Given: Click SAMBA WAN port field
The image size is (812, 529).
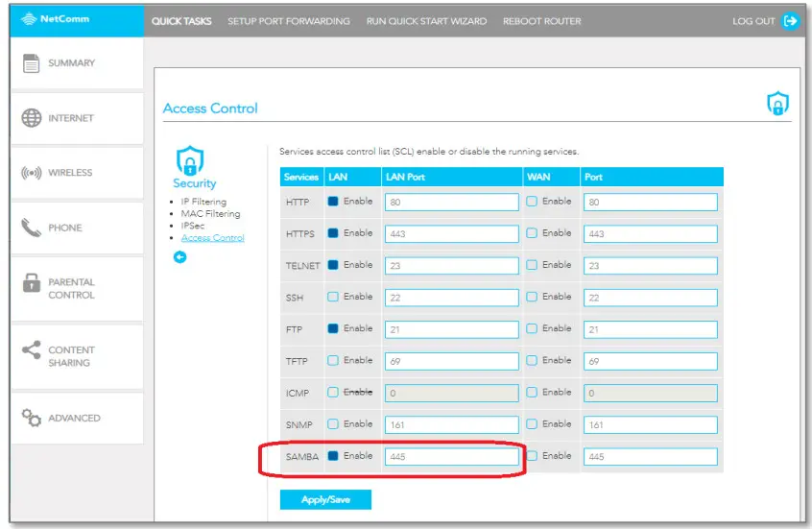Looking at the screenshot, I should click(651, 456).
